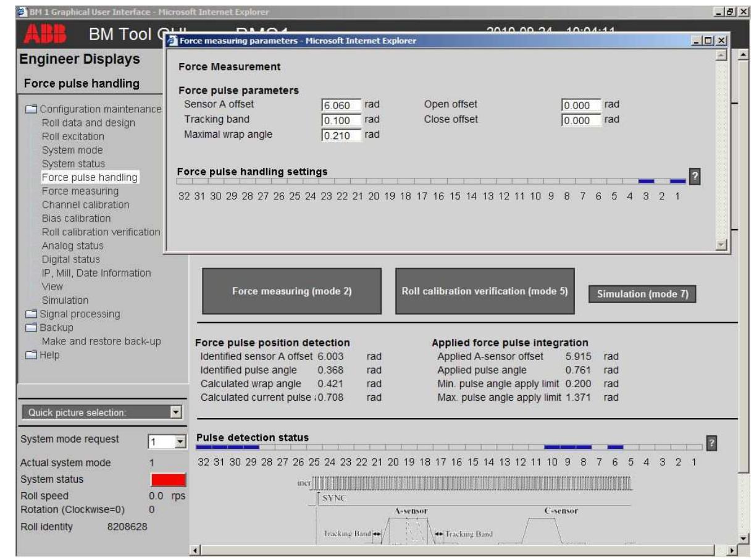This screenshot has width=754, height=560.
Task: Expand Signal processing node
Action: [x=80, y=314]
